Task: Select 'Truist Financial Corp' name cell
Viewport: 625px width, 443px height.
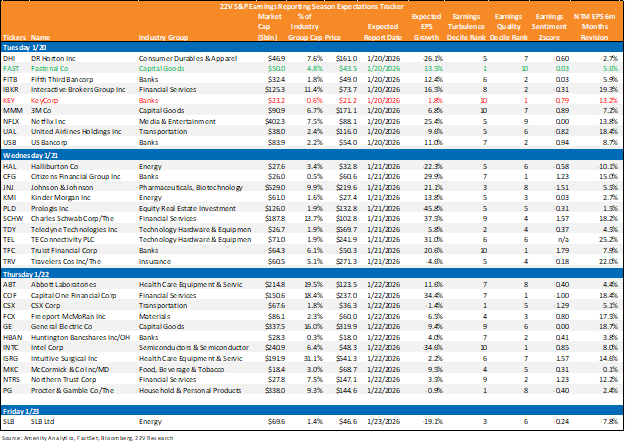Action: (64, 250)
